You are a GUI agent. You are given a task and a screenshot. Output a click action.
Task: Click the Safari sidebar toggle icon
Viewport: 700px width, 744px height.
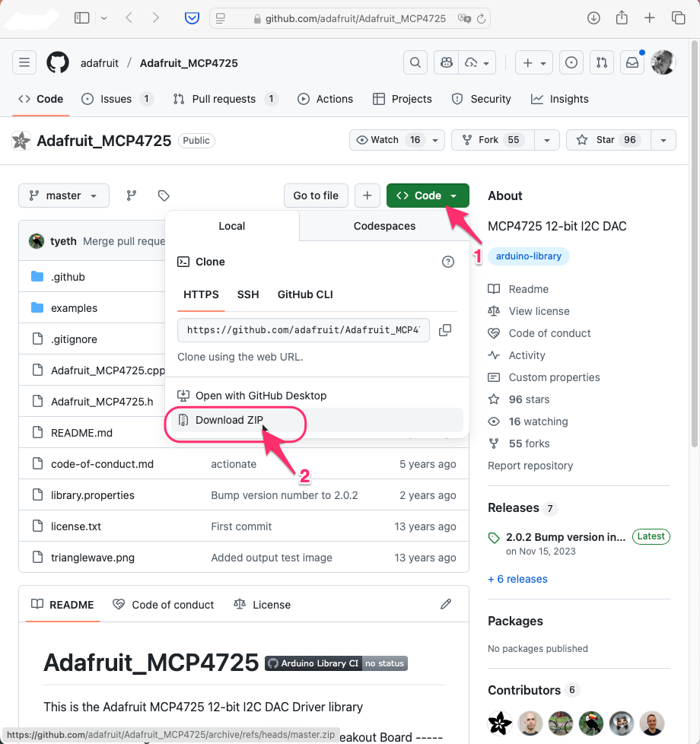pos(81,18)
